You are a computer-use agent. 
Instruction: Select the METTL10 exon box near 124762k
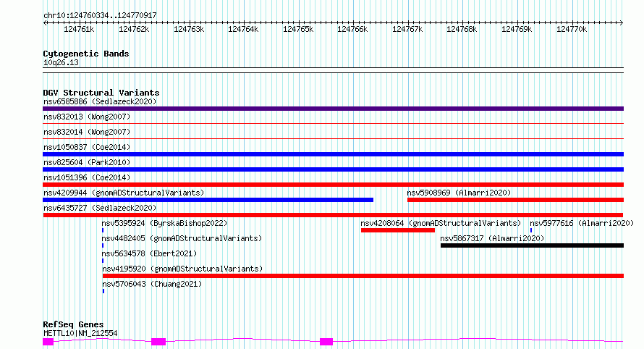click(158, 342)
